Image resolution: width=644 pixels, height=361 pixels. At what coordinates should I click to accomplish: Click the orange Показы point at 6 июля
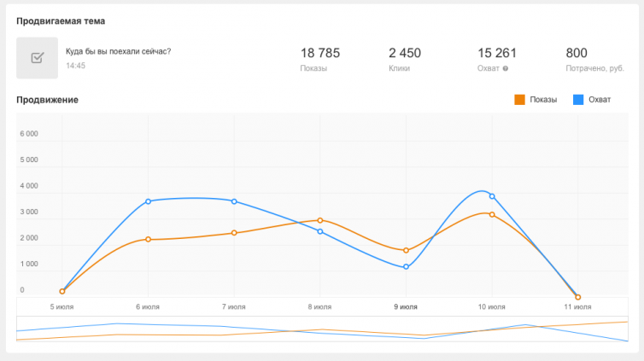click(148, 240)
